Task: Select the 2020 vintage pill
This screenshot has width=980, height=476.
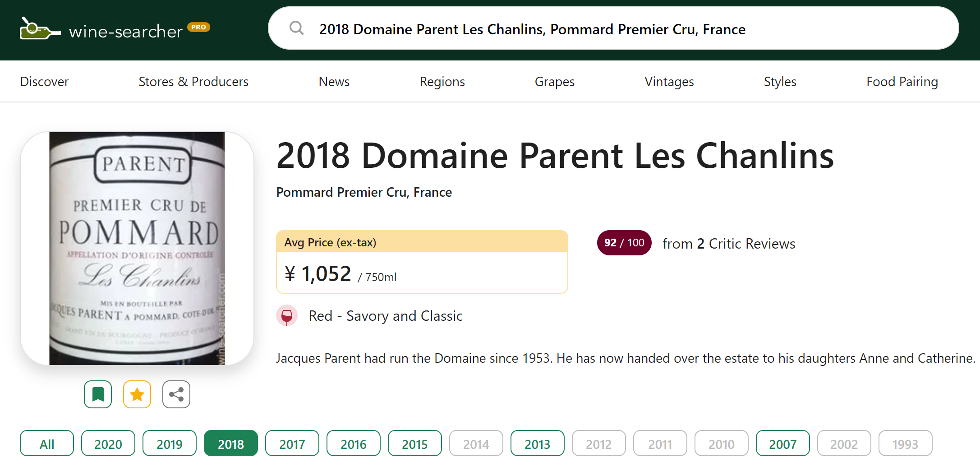Action: coord(108,444)
